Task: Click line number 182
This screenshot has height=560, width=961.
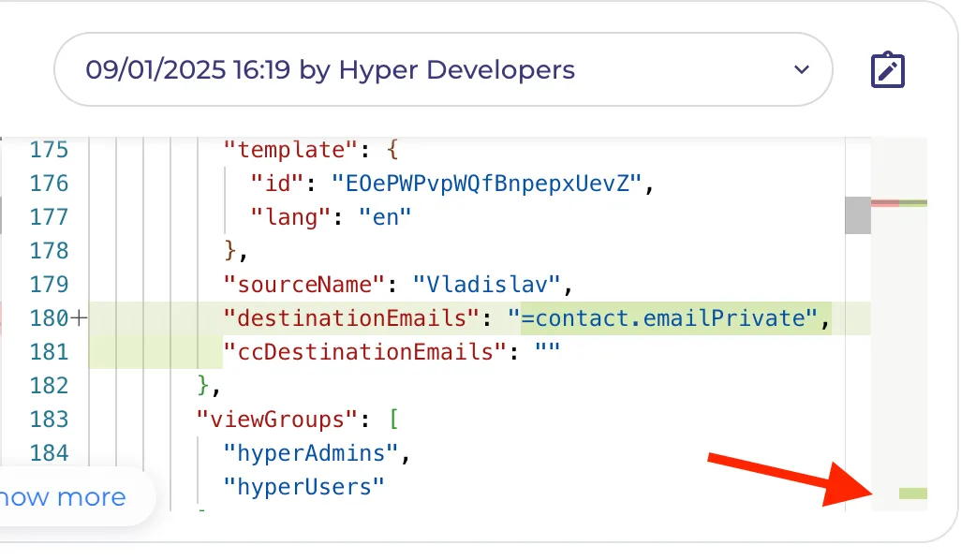Action: pos(49,386)
